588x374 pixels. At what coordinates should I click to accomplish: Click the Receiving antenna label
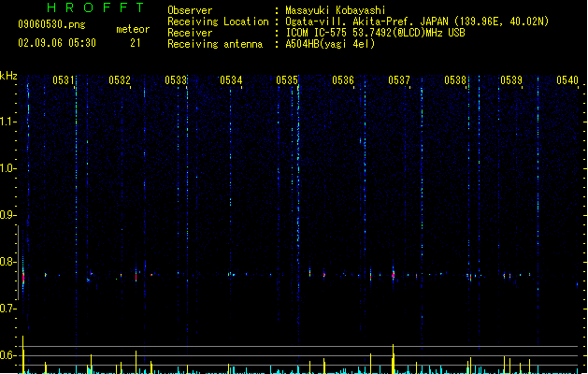(x=215, y=44)
